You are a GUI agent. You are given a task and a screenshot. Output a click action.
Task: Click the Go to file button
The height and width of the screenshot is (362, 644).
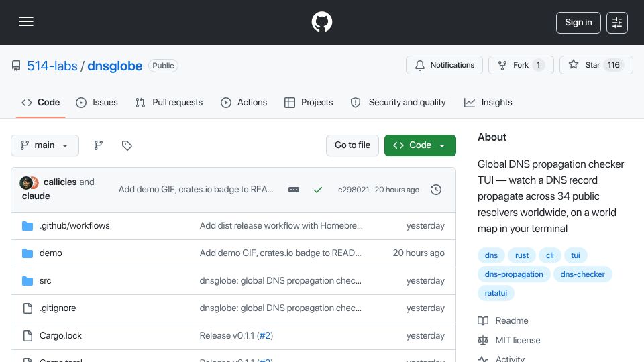352,145
